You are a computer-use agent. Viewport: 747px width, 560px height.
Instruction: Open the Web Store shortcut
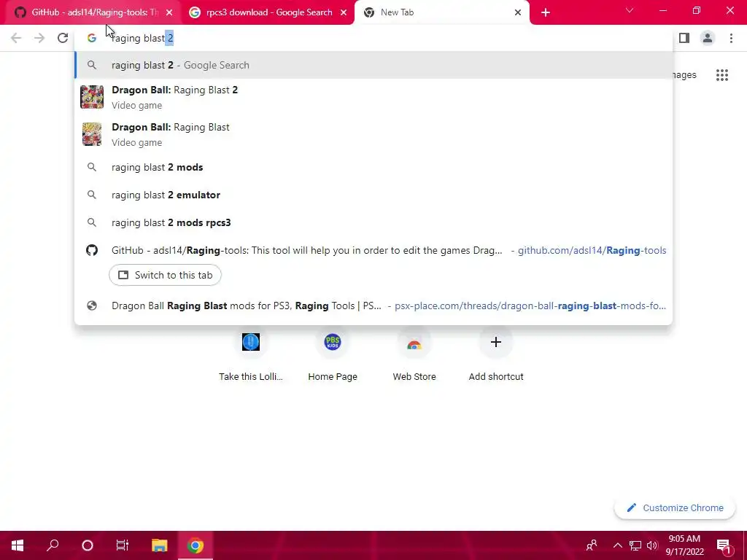[x=414, y=356]
